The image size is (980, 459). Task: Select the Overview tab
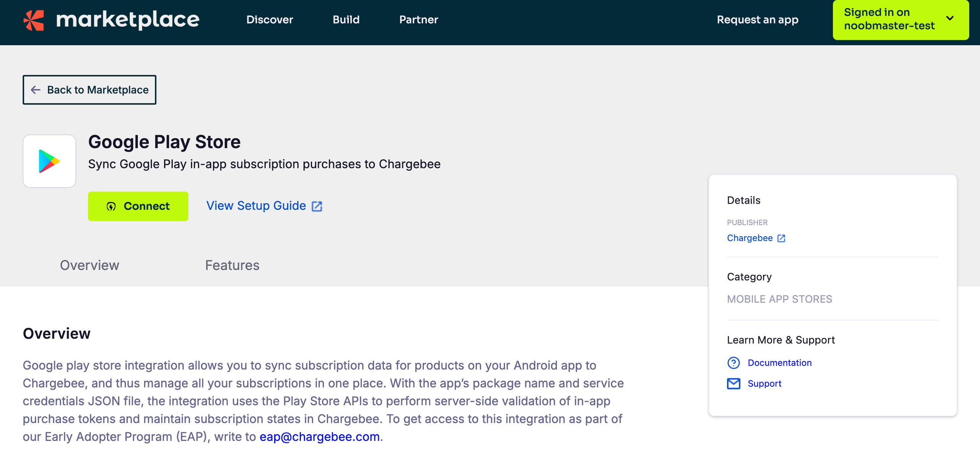pyautogui.click(x=90, y=265)
